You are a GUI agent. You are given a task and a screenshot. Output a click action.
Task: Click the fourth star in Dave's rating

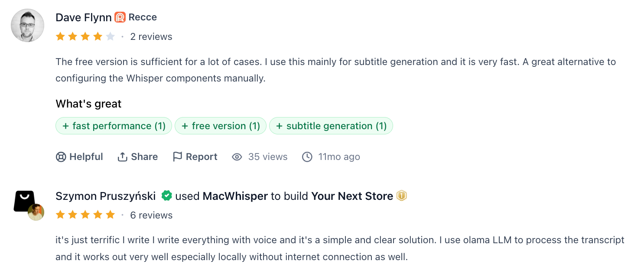[x=98, y=36]
